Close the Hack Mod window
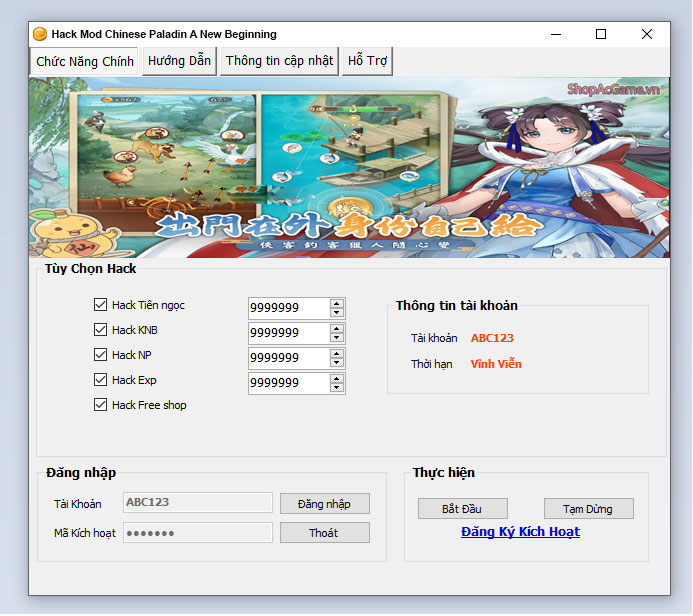Screen dimensions: 693x616 tap(647, 34)
